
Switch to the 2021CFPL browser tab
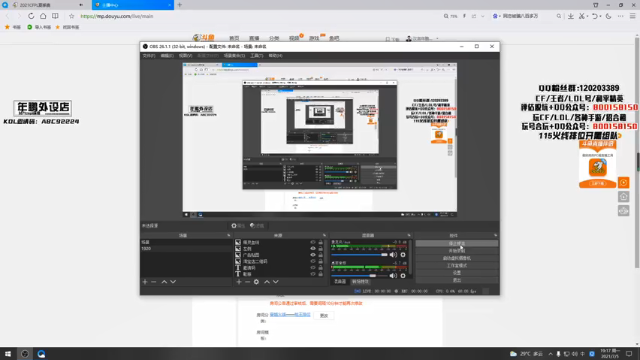47,5
